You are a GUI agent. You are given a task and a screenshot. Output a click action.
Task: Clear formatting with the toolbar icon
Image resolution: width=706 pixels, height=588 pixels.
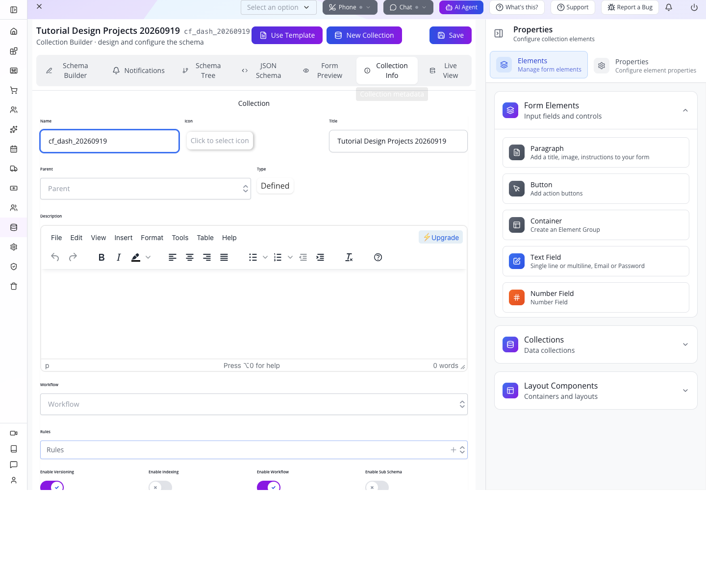pos(349,257)
